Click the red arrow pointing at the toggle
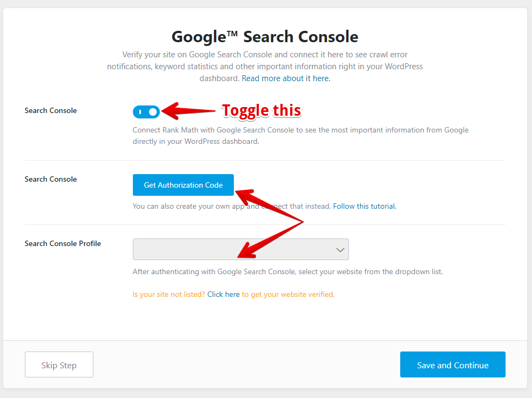This screenshot has width=532, height=398. click(x=189, y=111)
